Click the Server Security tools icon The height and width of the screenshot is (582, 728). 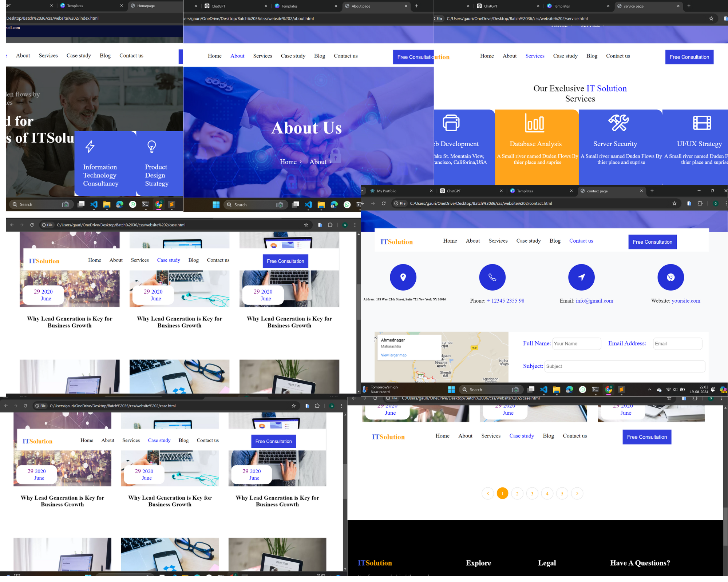point(618,123)
